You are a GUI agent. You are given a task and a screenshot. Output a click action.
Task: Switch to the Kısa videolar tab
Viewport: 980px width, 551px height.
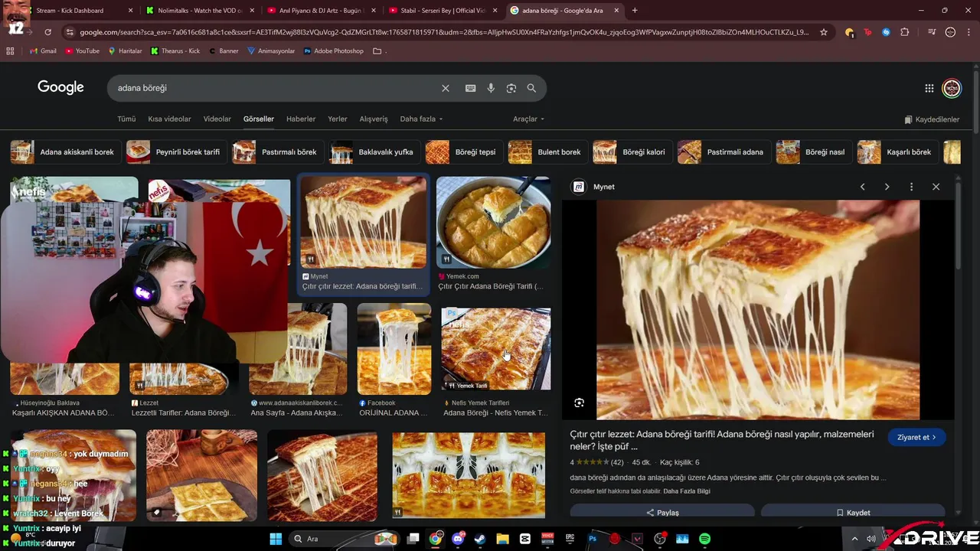(x=169, y=119)
